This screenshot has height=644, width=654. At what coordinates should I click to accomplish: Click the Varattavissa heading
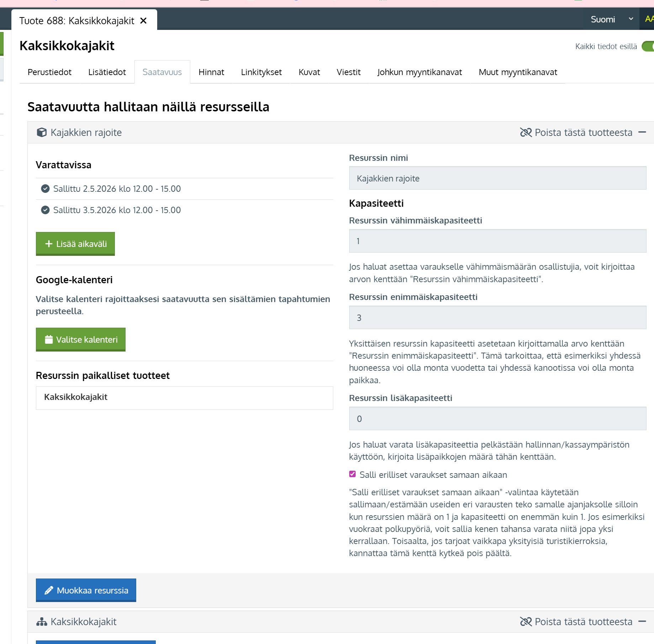[x=64, y=165]
